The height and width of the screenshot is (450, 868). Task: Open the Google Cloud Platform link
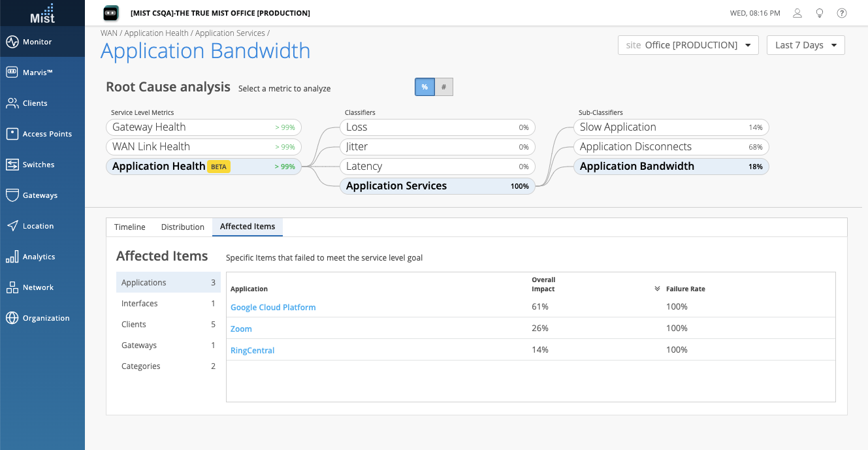(273, 307)
